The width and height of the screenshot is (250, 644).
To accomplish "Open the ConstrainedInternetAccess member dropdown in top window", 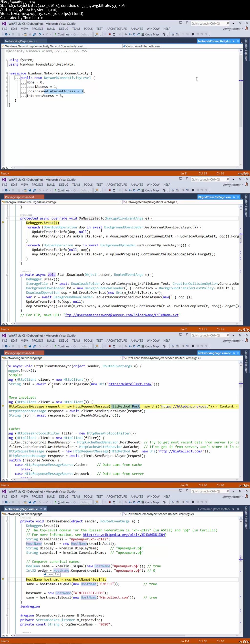I will click(x=183, y=46).
